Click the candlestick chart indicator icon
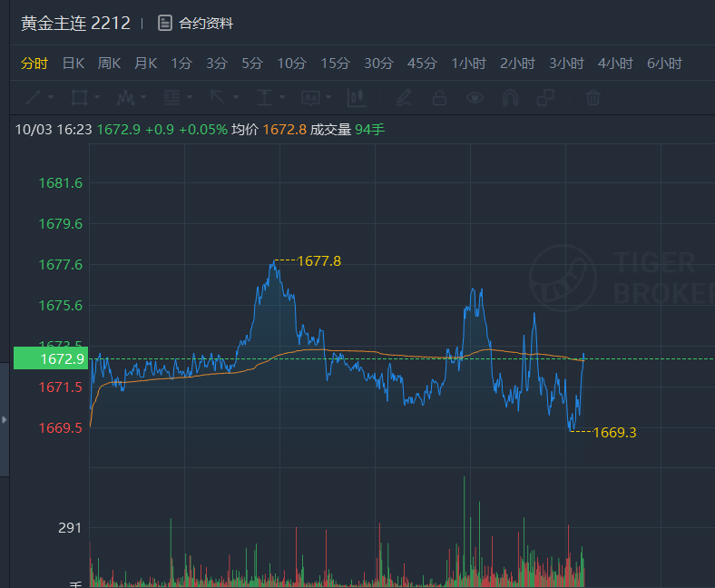 pyautogui.click(x=357, y=97)
